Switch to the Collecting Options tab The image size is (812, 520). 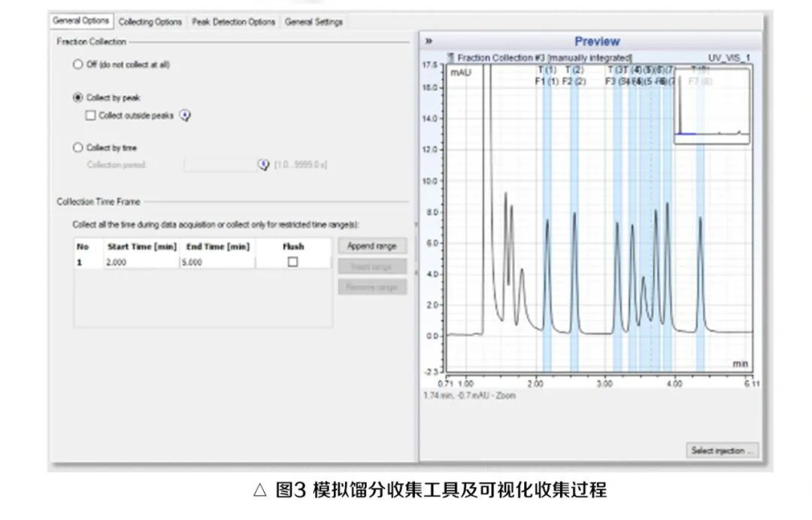[x=150, y=22]
